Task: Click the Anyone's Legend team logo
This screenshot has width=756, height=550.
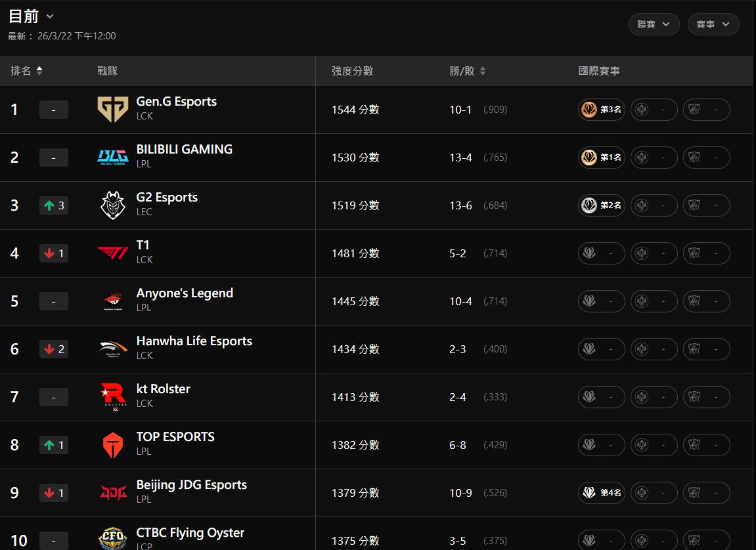Action: (112, 301)
